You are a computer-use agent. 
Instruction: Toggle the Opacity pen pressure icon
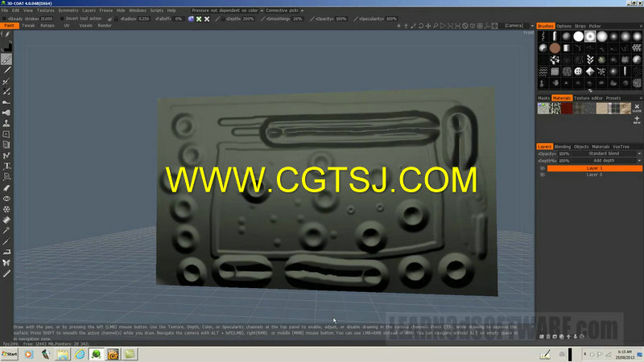312,19
